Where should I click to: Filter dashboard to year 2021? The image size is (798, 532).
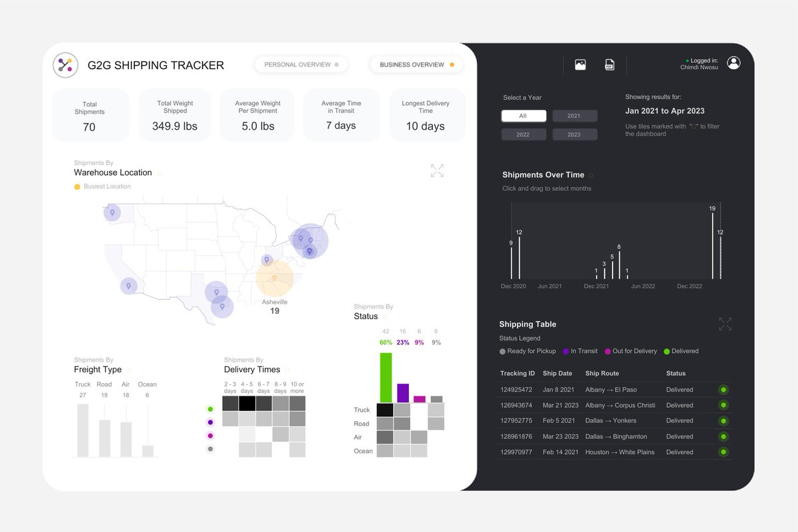click(575, 116)
